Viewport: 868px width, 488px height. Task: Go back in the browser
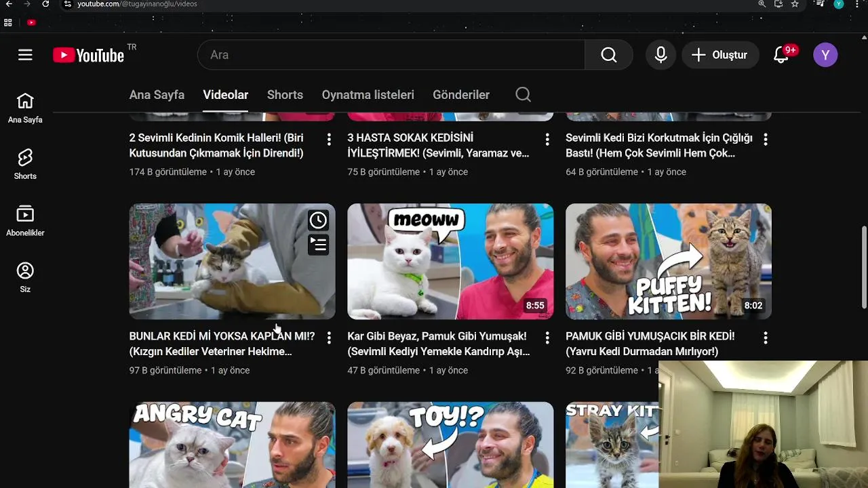9,4
